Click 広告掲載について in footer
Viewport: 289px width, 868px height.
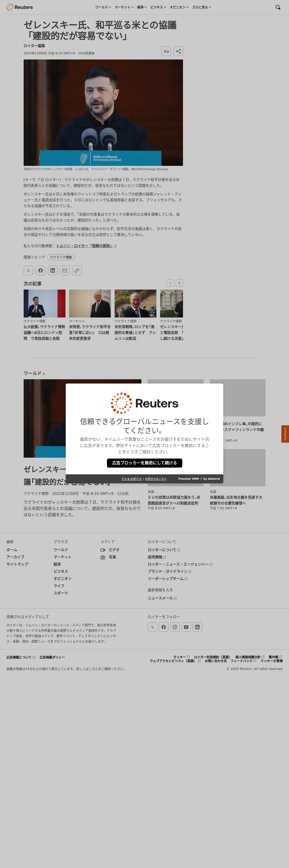(x=21, y=657)
